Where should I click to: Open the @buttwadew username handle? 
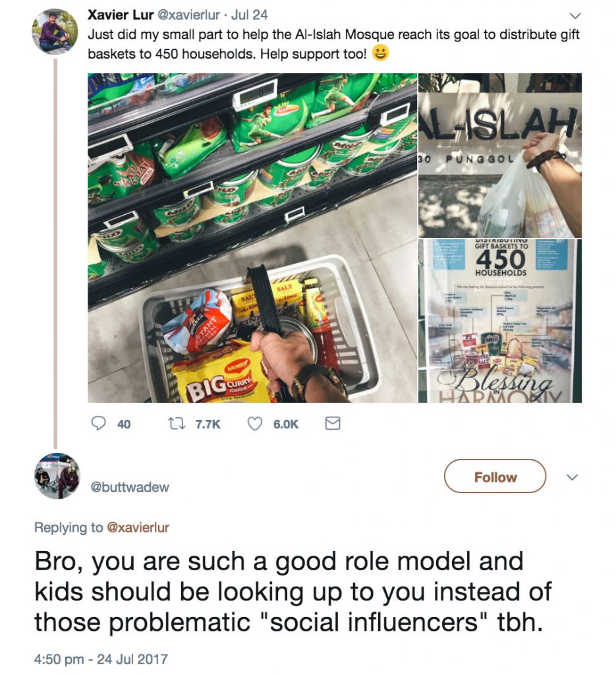click(130, 487)
